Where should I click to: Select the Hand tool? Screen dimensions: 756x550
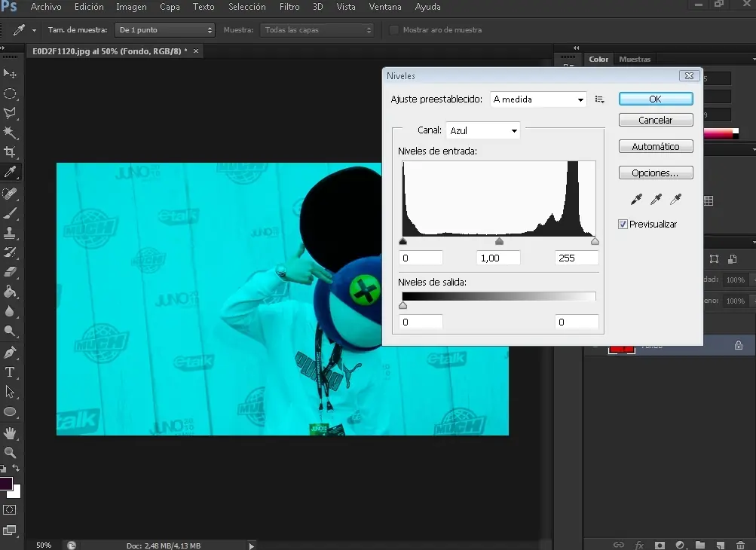coord(11,432)
